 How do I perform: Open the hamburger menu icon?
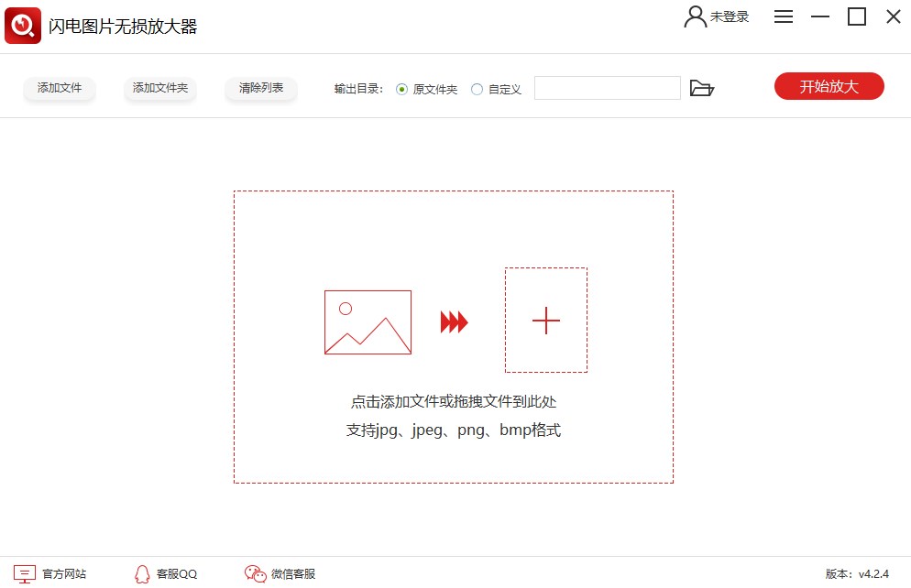(x=784, y=16)
